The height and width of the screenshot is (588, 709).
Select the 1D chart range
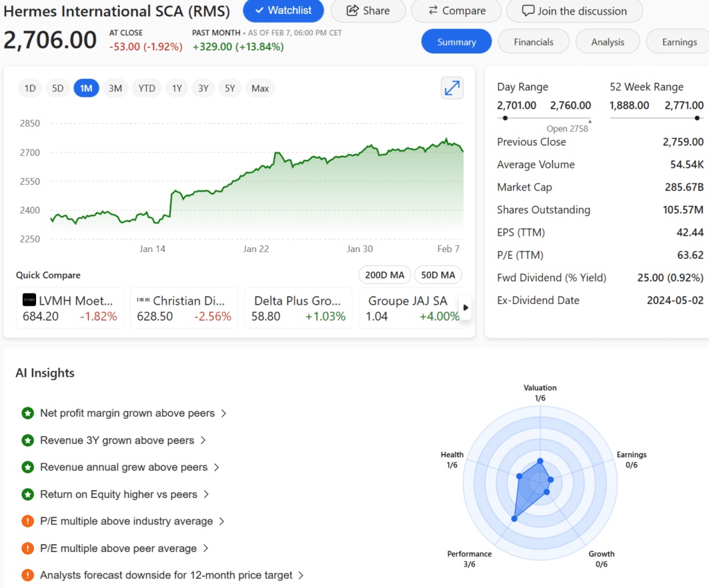tap(30, 88)
